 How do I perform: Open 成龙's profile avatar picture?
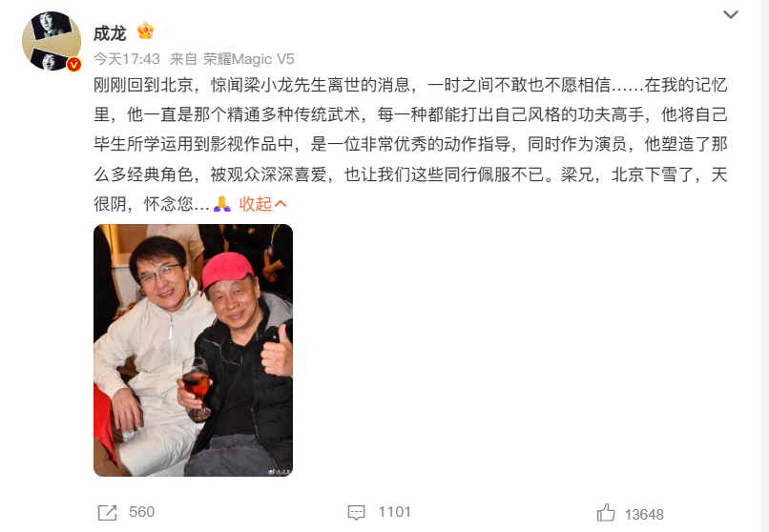point(52,41)
